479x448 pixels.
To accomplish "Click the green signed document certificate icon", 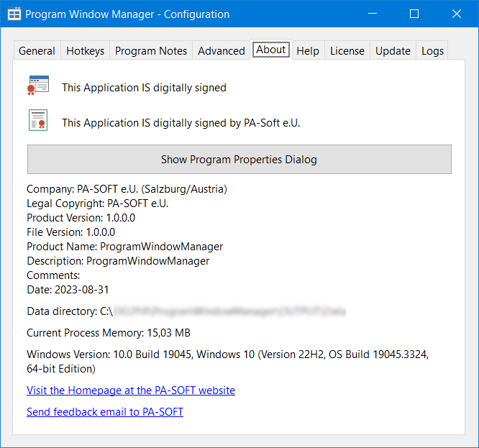I will click(x=38, y=120).
